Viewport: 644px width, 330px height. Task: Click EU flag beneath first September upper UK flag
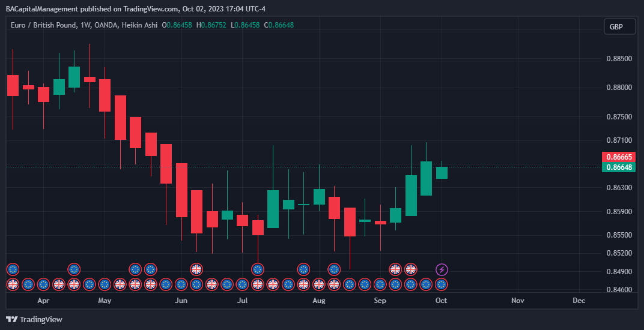click(x=395, y=284)
